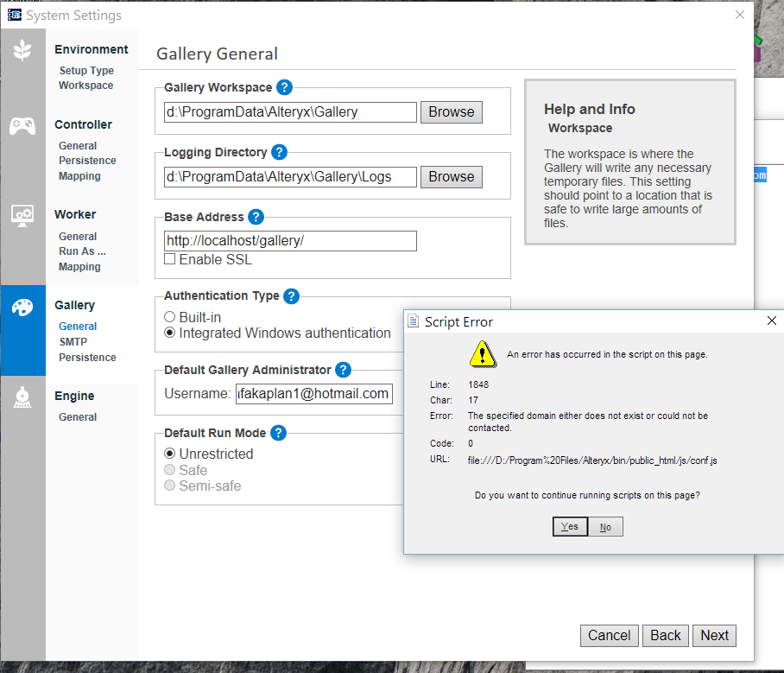Show help for Default Run Mode
The width and height of the screenshot is (784, 673).
pyautogui.click(x=279, y=434)
